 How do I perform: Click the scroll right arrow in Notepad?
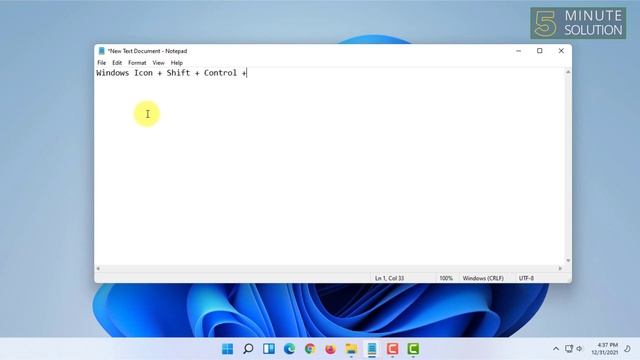pos(560,269)
